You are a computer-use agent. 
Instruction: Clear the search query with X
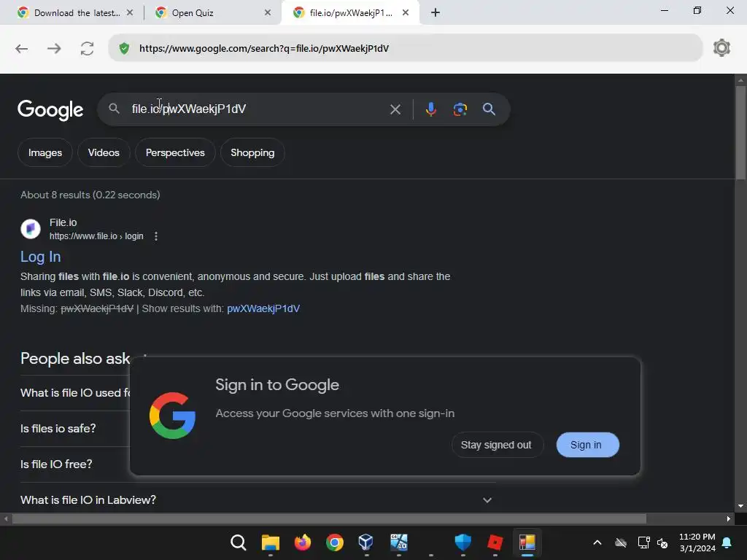tap(395, 109)
